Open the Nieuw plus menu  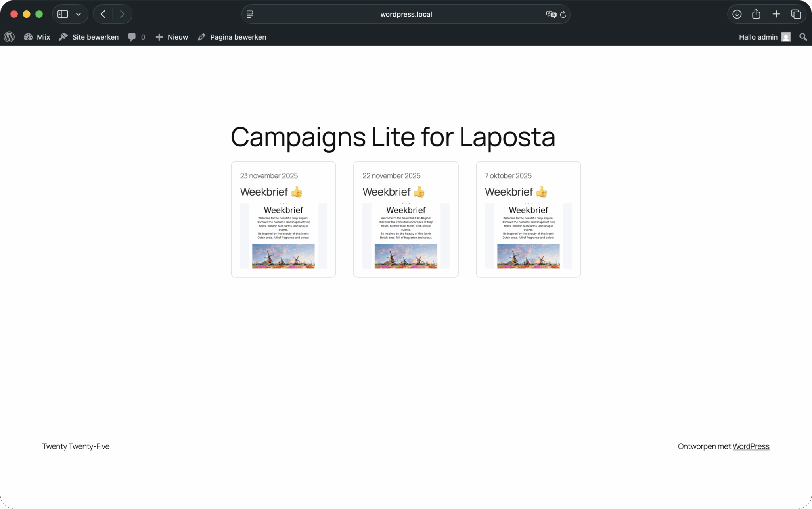(x=172, y=37)
